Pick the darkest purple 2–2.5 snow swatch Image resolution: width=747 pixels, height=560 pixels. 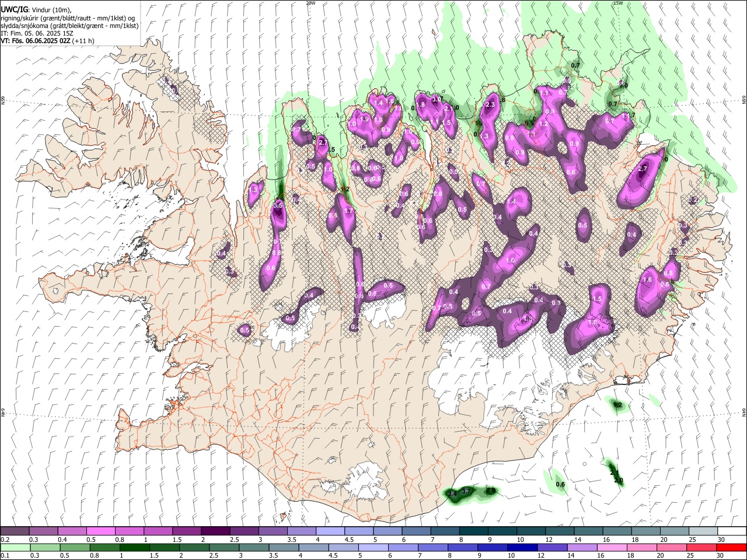(x=215, y=531)
